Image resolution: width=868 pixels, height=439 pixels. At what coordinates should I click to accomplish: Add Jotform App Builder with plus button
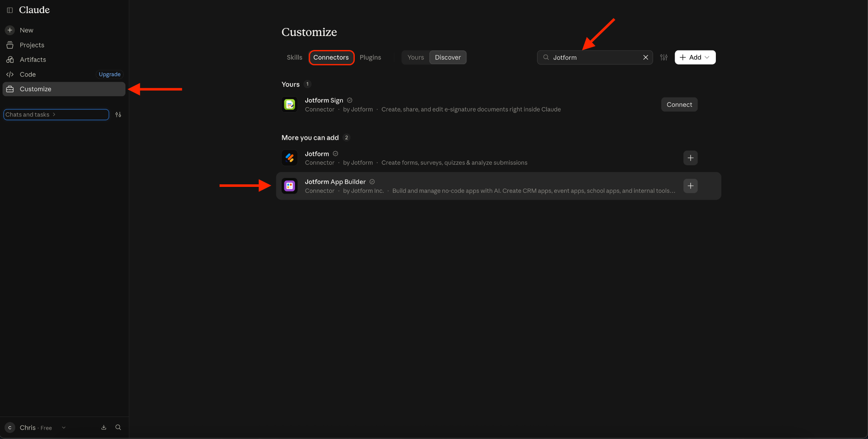coord(690,186)
